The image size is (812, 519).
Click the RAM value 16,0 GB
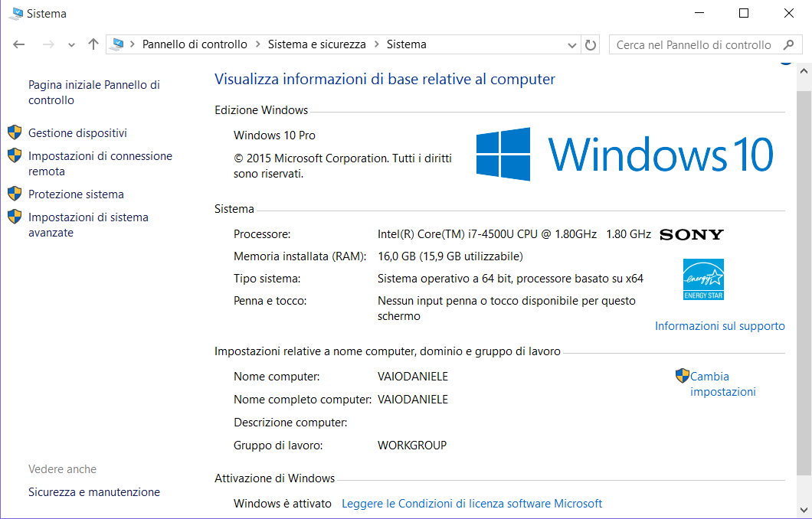(x=450, y=256)
